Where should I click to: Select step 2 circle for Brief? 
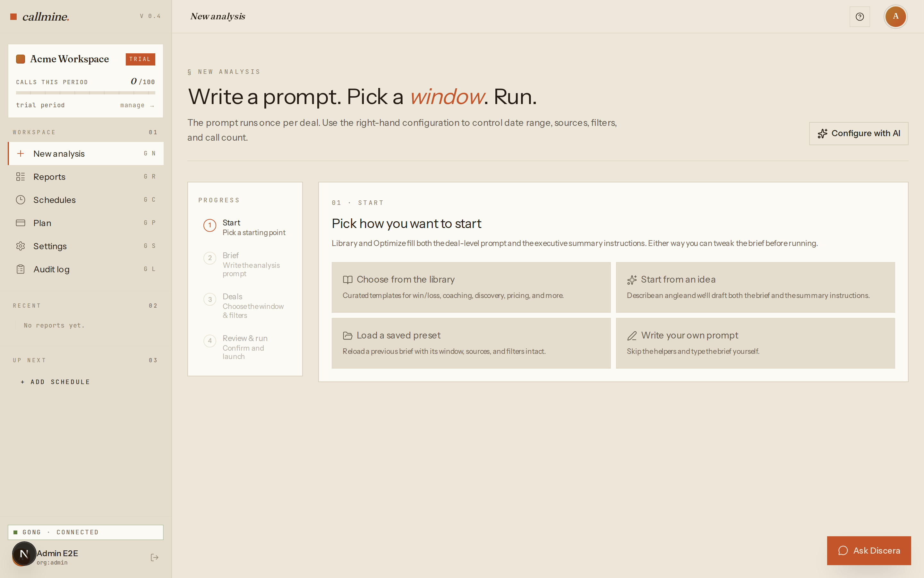pos(210,258)
